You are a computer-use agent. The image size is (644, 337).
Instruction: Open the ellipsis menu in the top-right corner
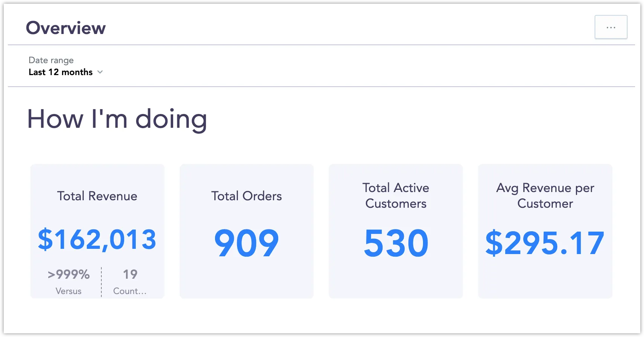click(611, 27)
